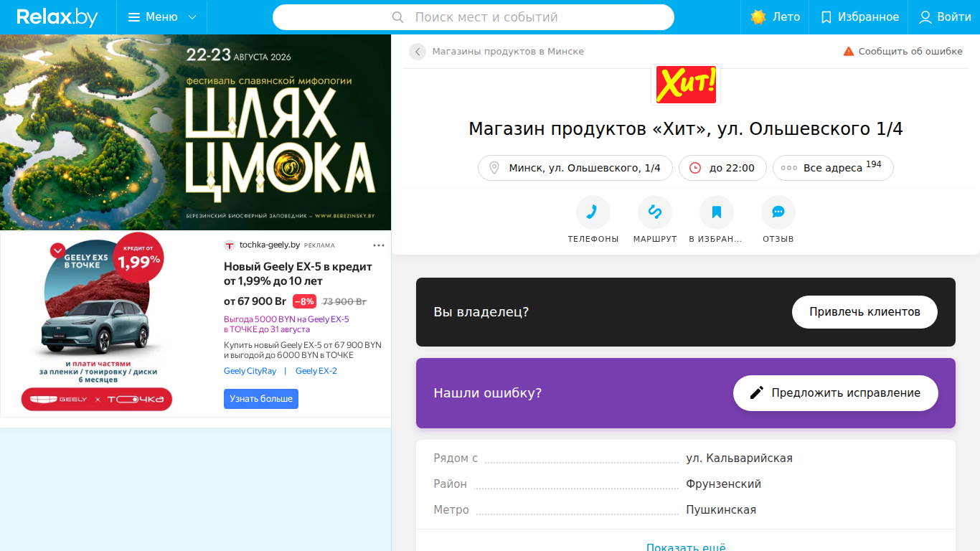Click the Телефоны phone icon
The image size is (980, 551).
coord(593,212)
